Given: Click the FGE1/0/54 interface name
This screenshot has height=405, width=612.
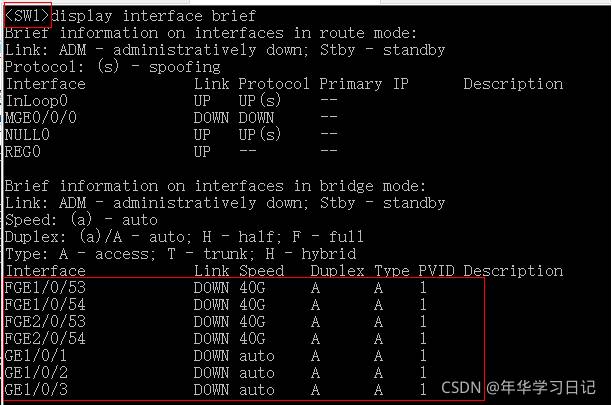Looking at the screenshot, I should 44,305.
